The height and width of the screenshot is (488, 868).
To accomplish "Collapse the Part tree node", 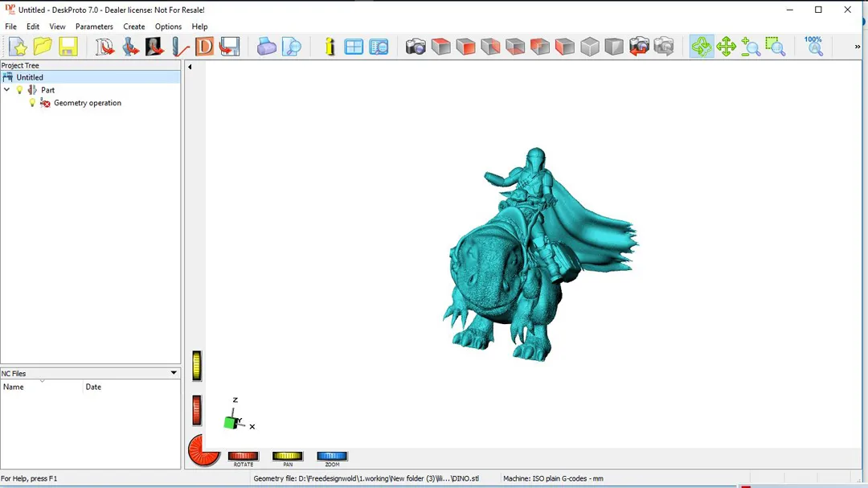I will click(7, 90).
